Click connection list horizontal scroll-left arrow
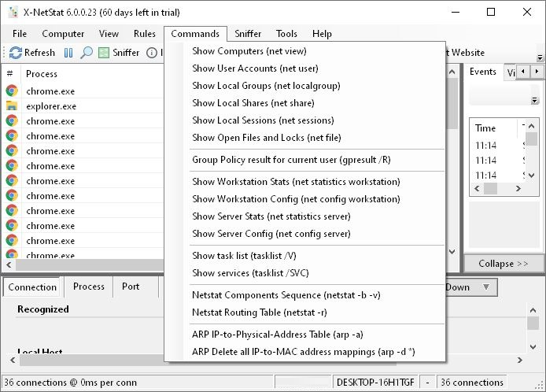 [x=9, y=264]
